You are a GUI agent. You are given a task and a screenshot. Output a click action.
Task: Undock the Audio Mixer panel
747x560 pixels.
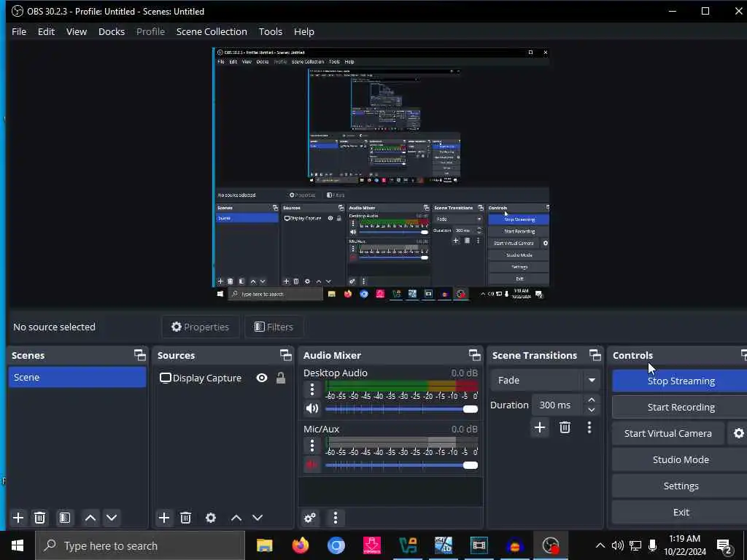click(474, 355)
